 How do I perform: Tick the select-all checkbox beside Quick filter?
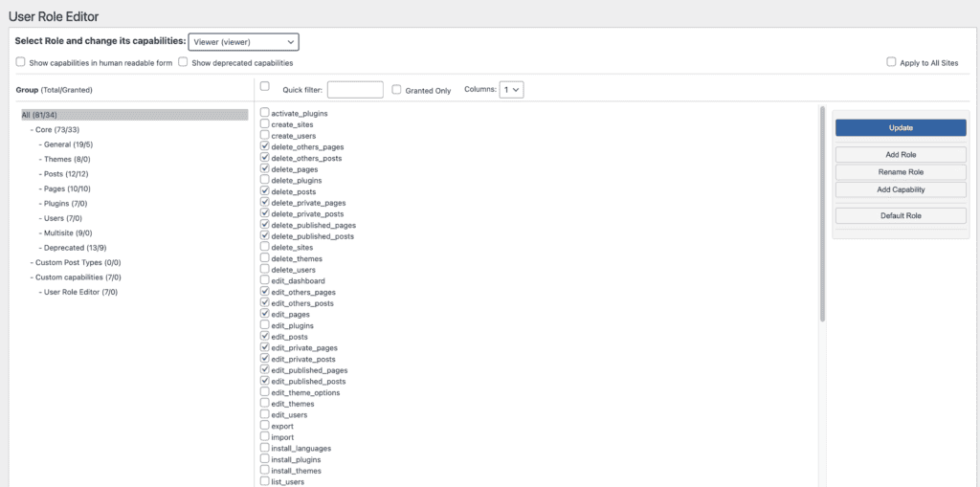264,86
